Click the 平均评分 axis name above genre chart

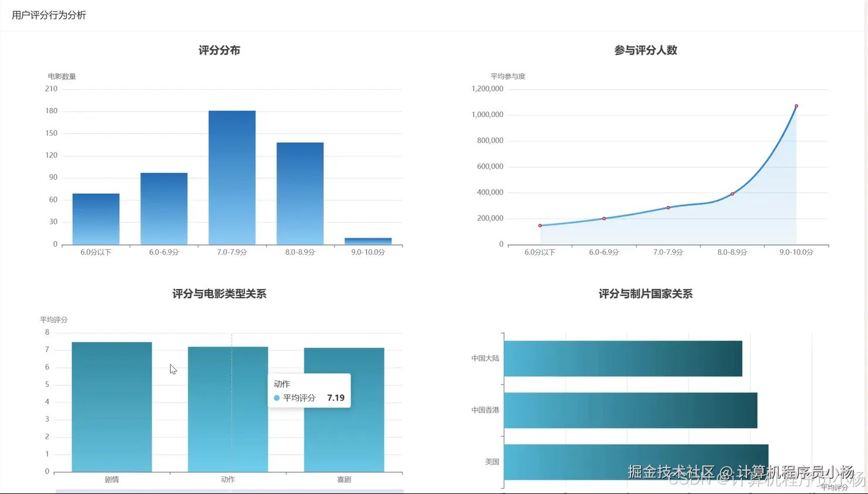(x=54, y=320)
